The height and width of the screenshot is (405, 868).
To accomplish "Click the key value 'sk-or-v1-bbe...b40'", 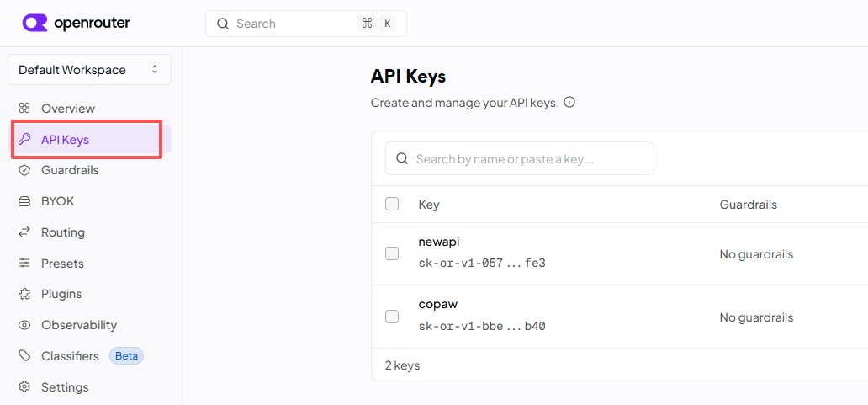I will point(482,327).
